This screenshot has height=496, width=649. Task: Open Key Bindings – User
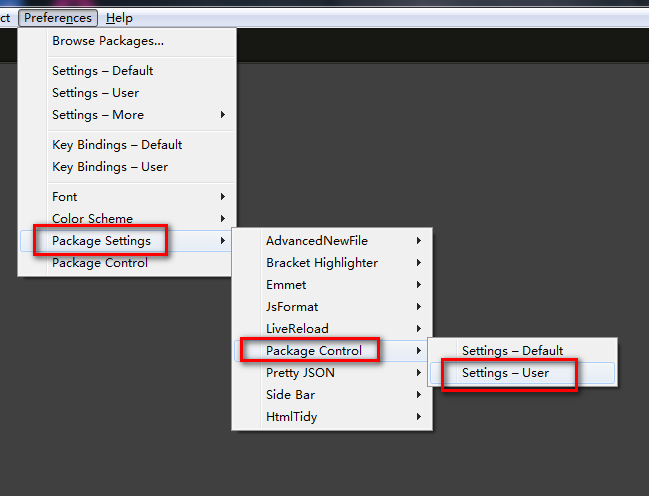coord(126,166)
